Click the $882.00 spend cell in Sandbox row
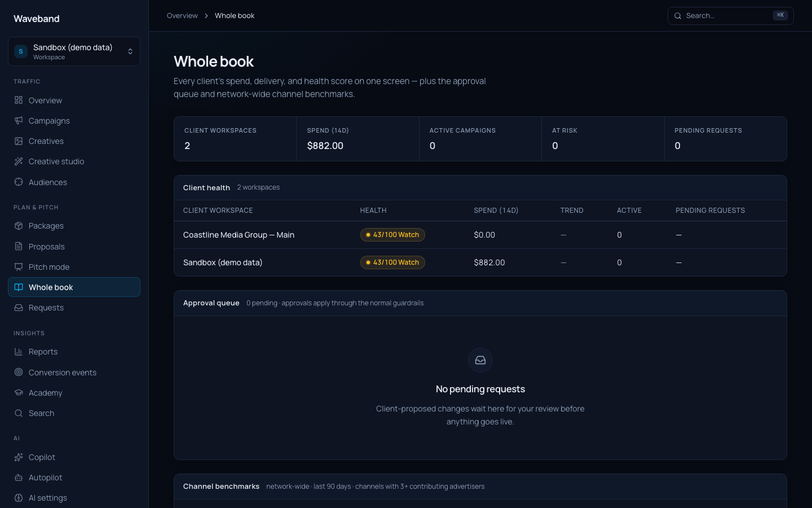 click(489, 262)
